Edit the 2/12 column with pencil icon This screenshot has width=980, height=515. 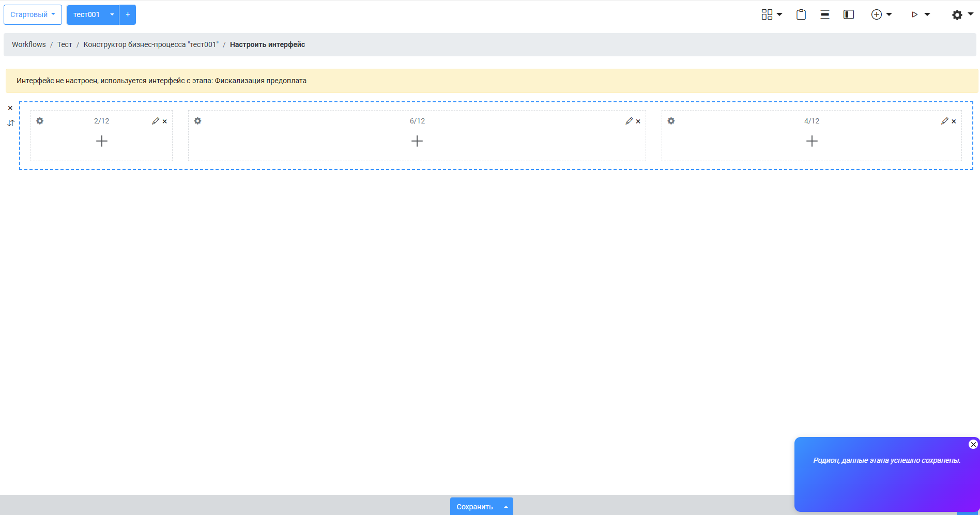coord(156,121)
